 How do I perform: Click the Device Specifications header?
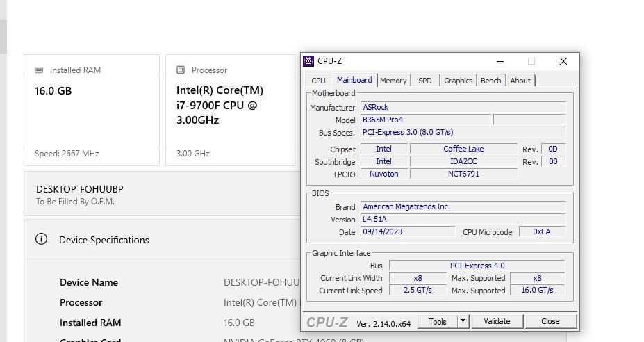pos(104,240)
